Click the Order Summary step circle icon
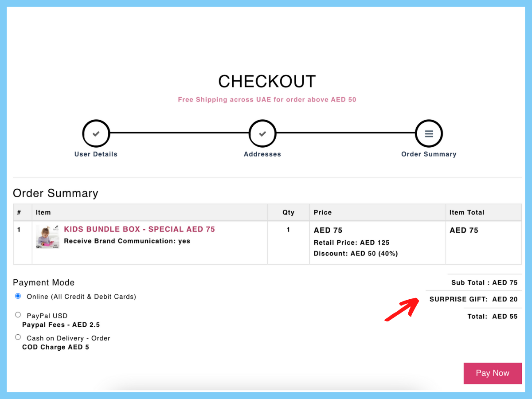Screen dimensions: 532x399 pos(429,133)
